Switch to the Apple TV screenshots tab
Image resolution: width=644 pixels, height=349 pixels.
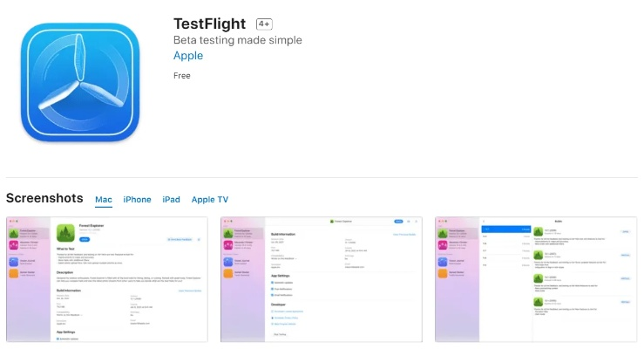point(209,199)
